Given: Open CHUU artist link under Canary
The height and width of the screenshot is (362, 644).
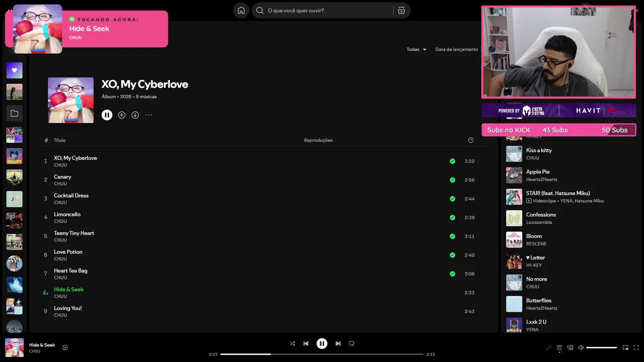Looking at the screenshot, I should (60, 184).
